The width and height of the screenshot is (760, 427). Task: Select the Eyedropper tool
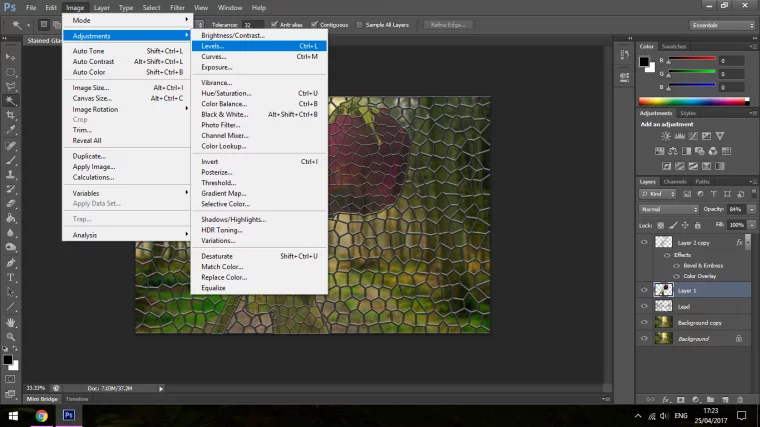[10, 130]
